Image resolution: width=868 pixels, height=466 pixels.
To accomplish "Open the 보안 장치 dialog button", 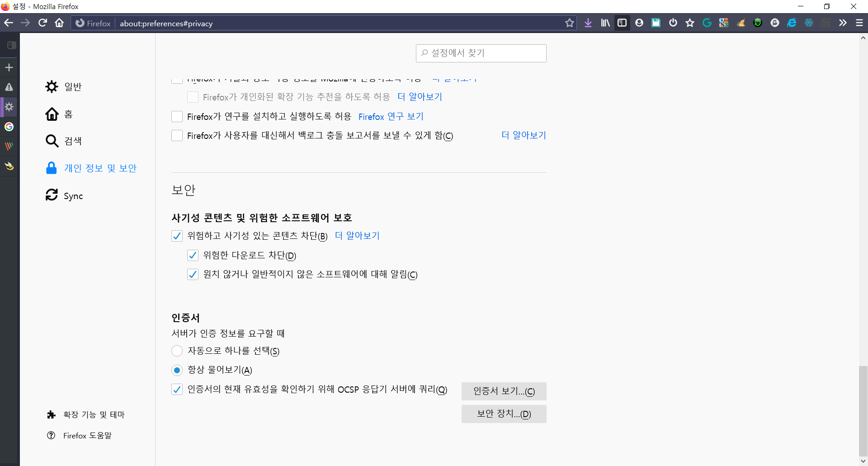I will click(x=504, y=414).
